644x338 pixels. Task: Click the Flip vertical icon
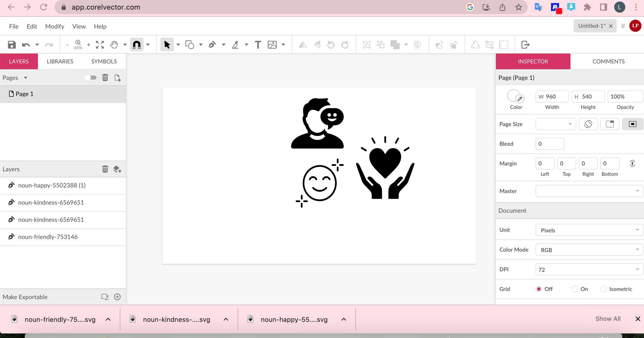point(317,45)
